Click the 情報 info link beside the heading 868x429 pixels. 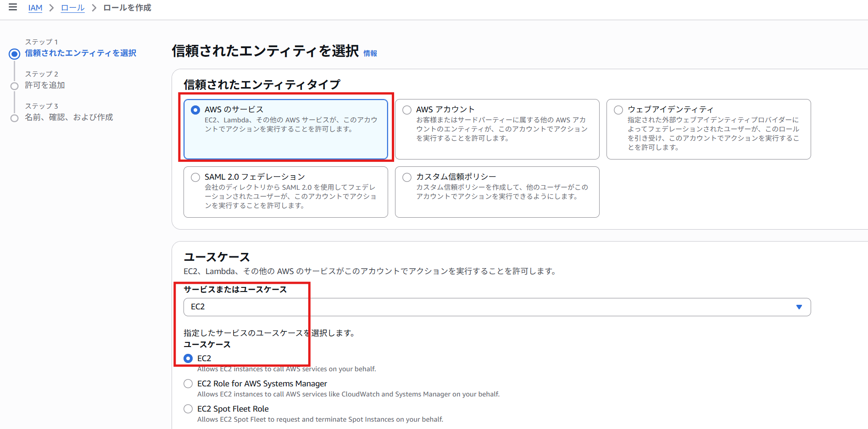point(370,53)
